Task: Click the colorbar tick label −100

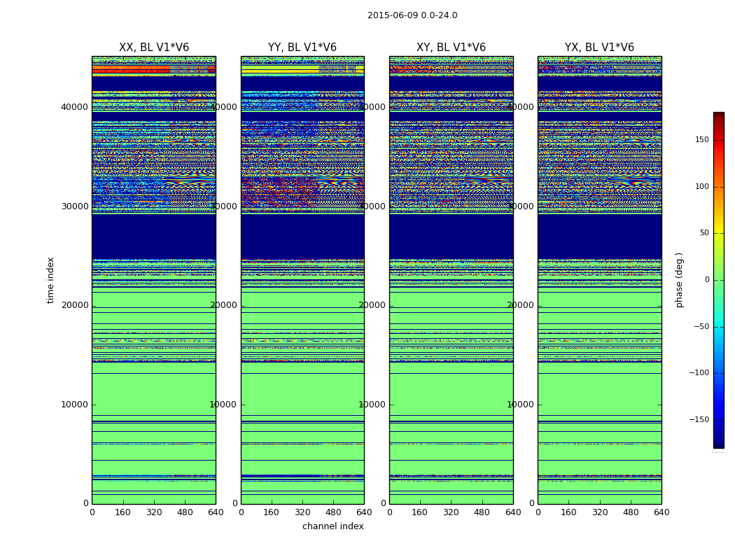Action: pos(699,373)
